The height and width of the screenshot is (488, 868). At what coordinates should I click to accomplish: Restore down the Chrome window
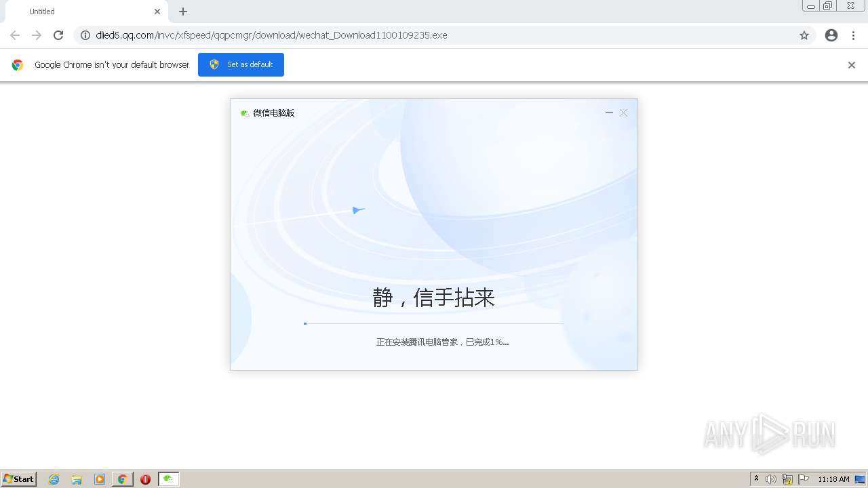click(828, 6)
